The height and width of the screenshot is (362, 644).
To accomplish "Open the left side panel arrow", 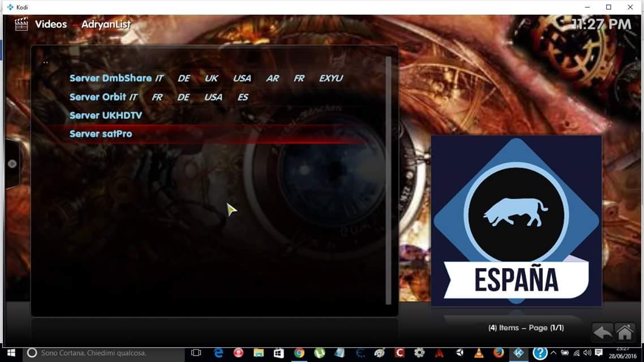I will coord(12,164).
